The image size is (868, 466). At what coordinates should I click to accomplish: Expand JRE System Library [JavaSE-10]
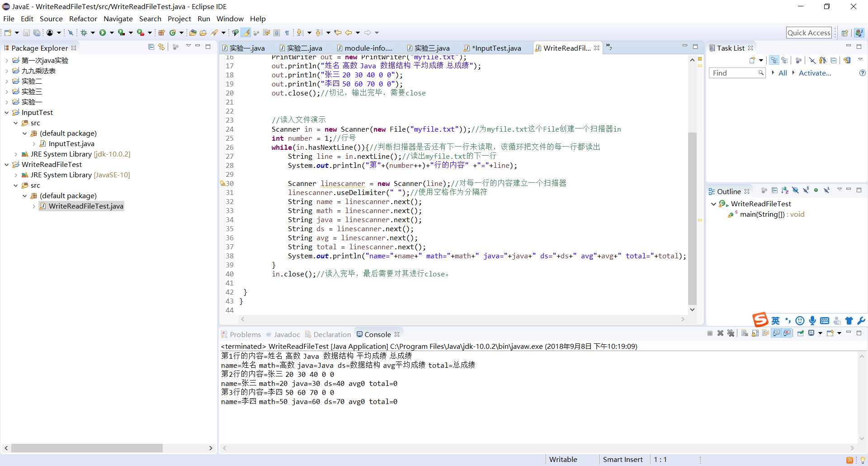[x=16, y=175]
